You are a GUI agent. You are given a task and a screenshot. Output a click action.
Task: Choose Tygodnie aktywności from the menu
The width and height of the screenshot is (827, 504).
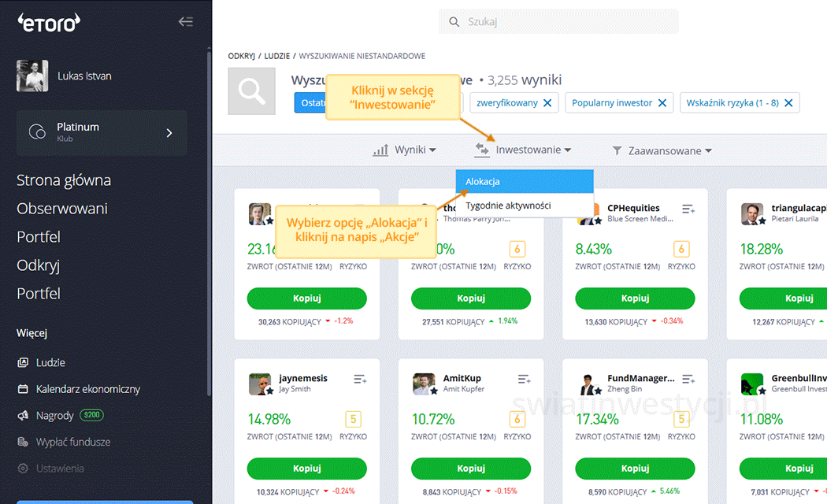(525, 206)
